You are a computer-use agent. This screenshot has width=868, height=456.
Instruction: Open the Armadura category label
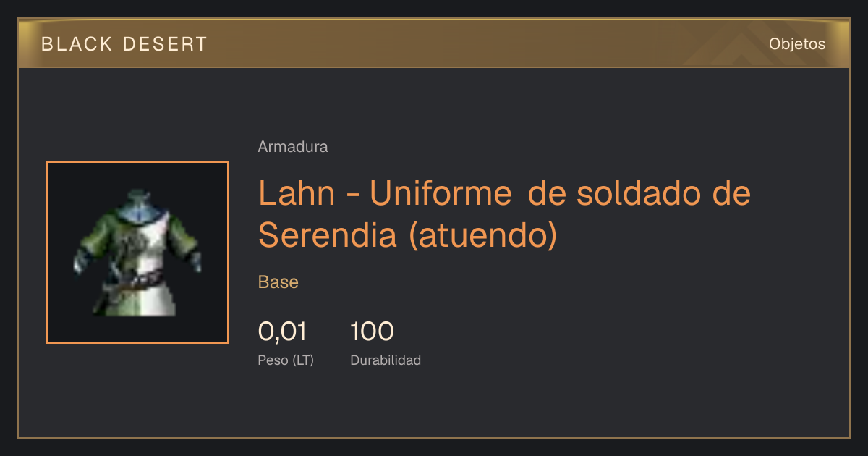coord(293,147)
